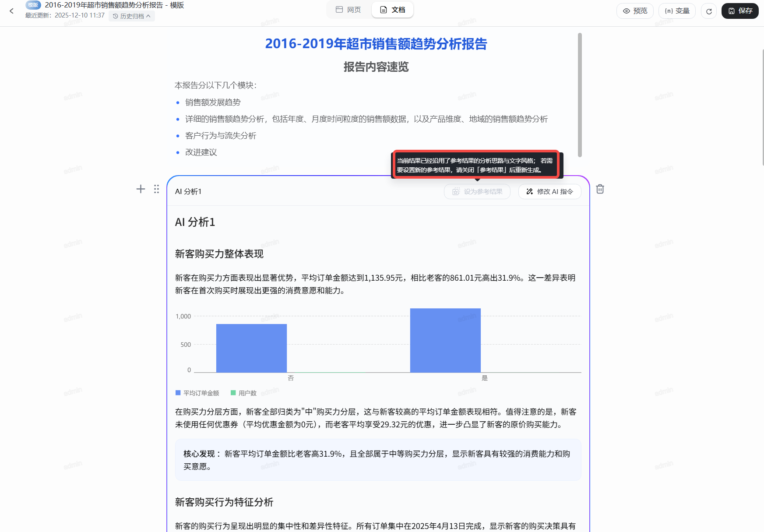764x532 pixels.
Task: Open 预览 preview with eye button
Action: (635, 11)
